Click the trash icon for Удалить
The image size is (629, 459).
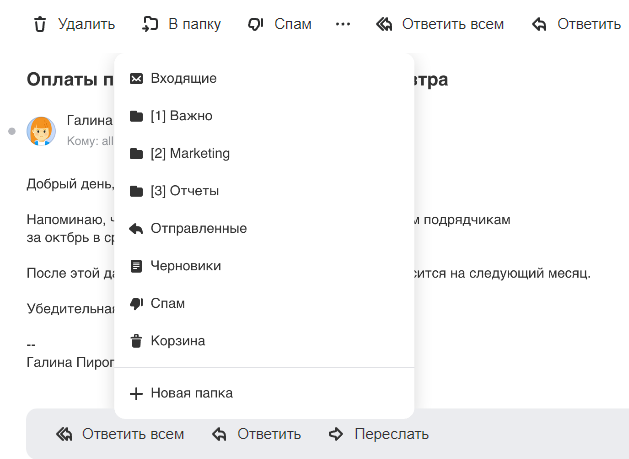[40, 24]
